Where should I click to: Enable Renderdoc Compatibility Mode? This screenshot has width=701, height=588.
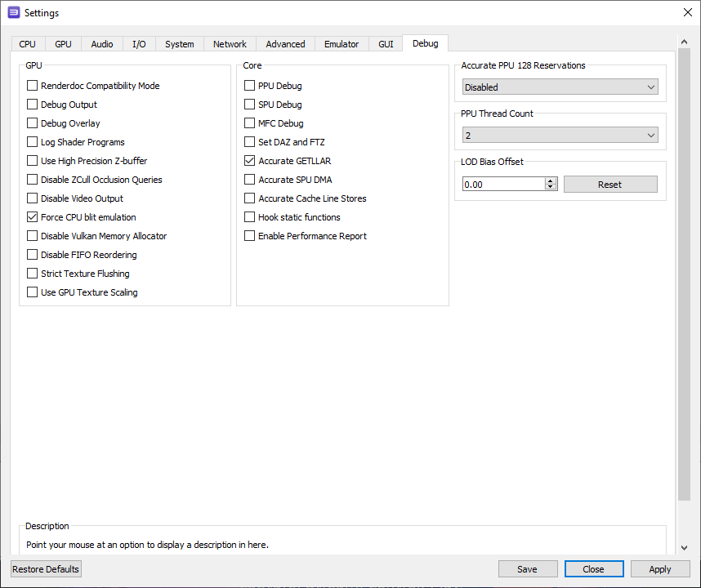coord(32,85)
